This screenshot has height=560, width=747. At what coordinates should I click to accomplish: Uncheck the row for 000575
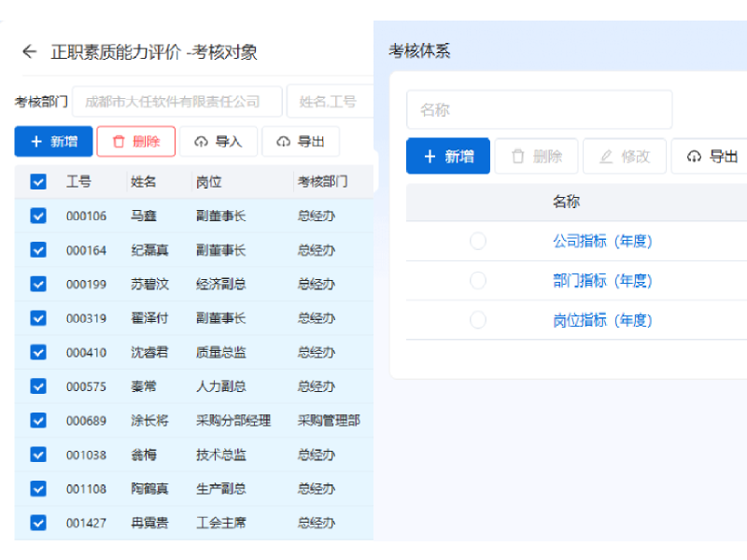pyautogui.click(x=38, y=386)
